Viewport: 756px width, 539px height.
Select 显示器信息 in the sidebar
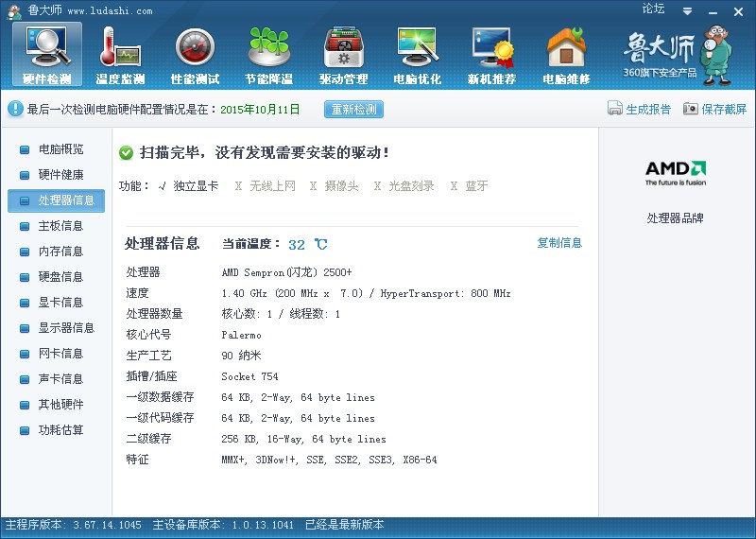pyautogui.click(x=56, y=328)
